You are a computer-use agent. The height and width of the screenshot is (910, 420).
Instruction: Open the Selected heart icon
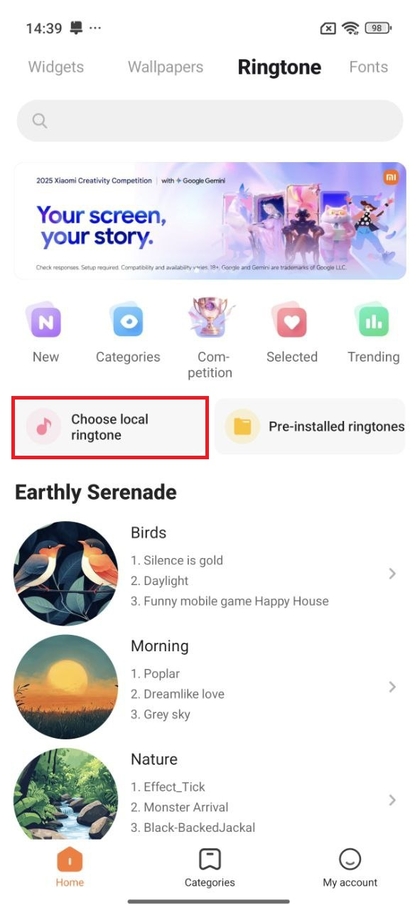coord(291,321)
